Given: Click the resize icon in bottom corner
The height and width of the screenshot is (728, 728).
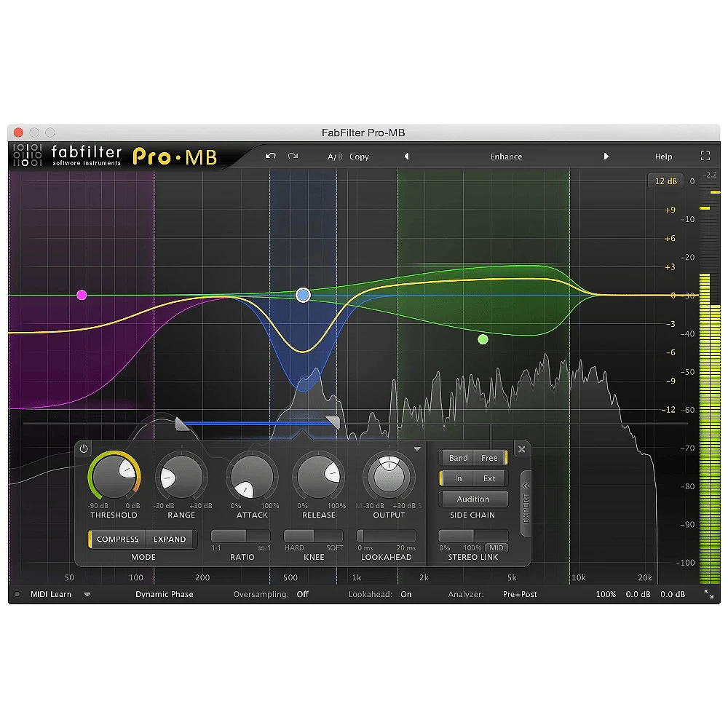Looking at the screenshot, I should (x=708, y=595).
